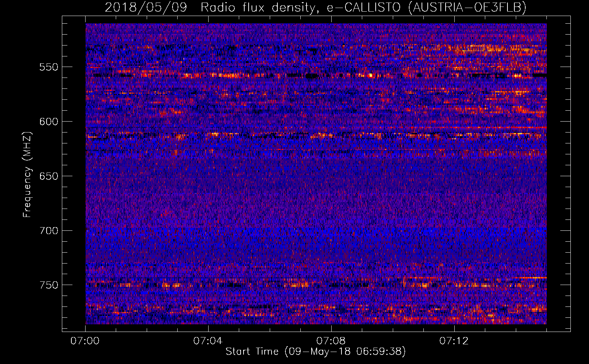The height and width of the screenshot is (364, 589).
Task: Click the "Frequency (MHZ)" axis label
Action: coord(27,175)
